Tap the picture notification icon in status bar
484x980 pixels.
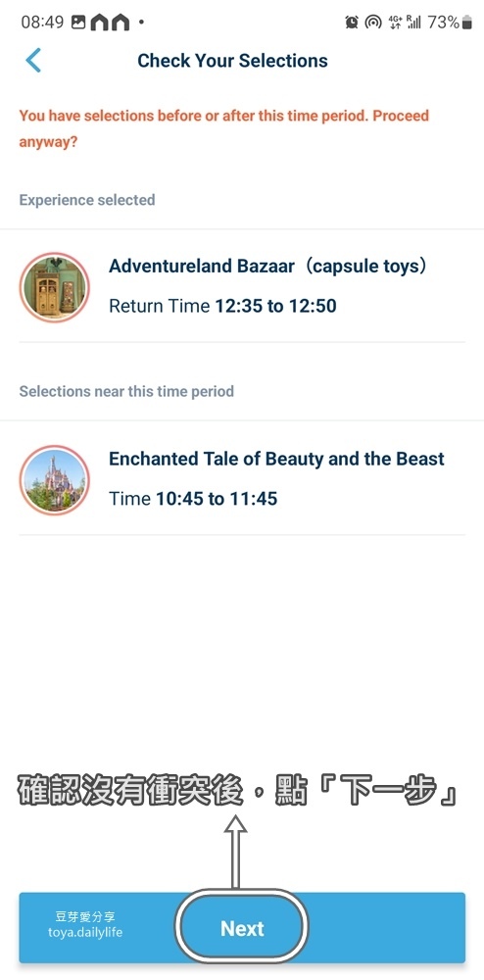point(78,23)
